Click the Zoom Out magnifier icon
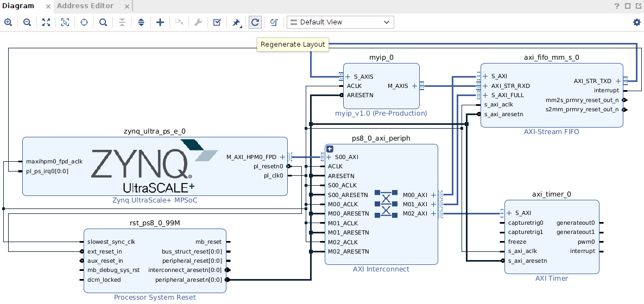This screenshot has width=644, height=304. click(x=27, y=22)
